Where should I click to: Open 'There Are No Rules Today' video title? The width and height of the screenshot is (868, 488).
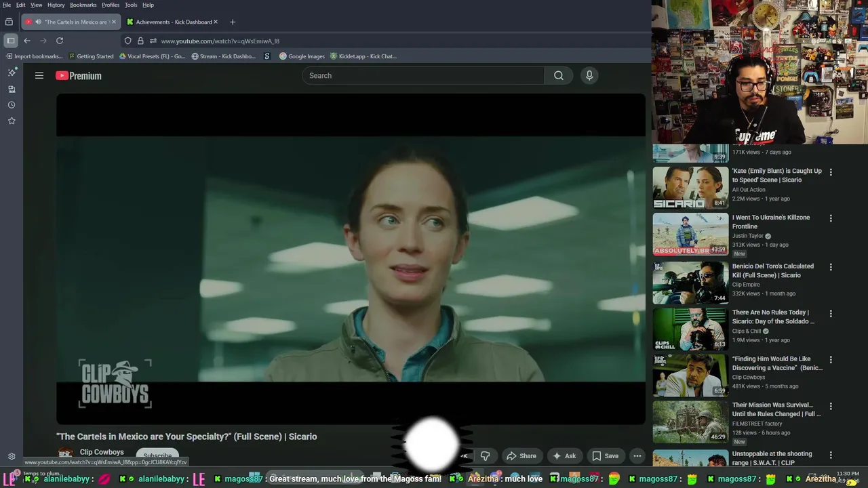[x=773, y=317]
